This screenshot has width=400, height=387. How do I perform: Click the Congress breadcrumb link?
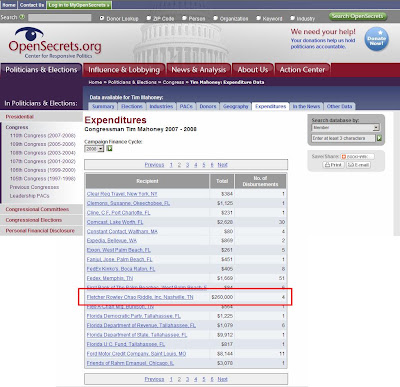click(173, 82)
